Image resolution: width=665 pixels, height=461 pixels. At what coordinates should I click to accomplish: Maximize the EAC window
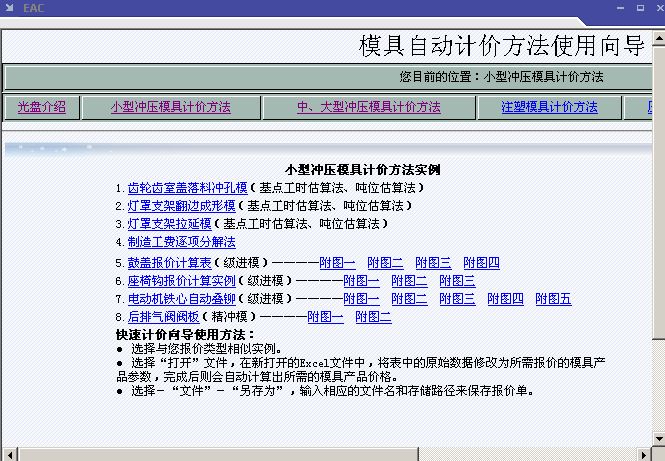[640, 8]
